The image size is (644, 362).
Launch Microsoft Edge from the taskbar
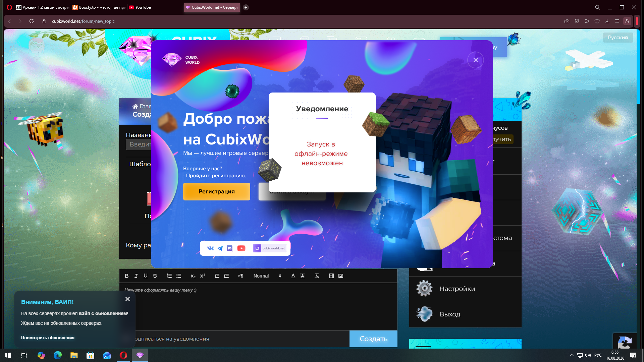point(58,355)
